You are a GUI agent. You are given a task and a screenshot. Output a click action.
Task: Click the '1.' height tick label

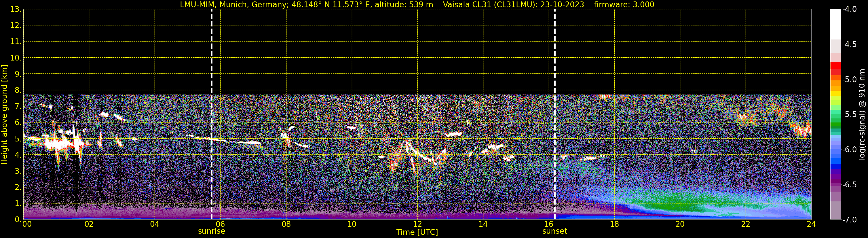[x=18, y=204]
